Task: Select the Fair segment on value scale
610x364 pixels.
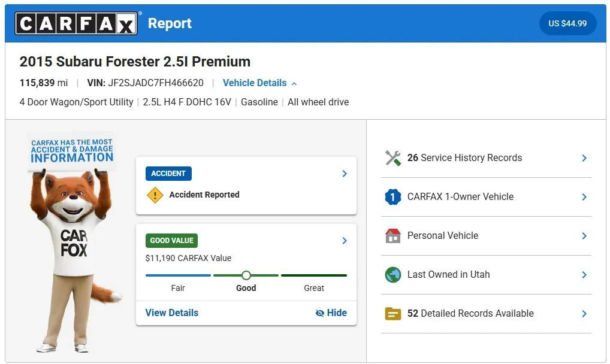Action: coord(178,275)
